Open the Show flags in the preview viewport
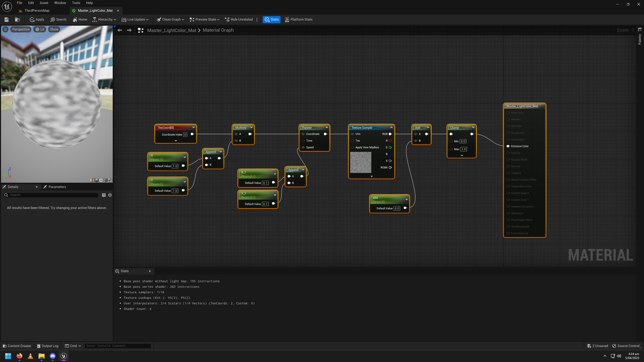Viewport: 644px width, 362px height. pyautogui.click(x=54, y=29)
